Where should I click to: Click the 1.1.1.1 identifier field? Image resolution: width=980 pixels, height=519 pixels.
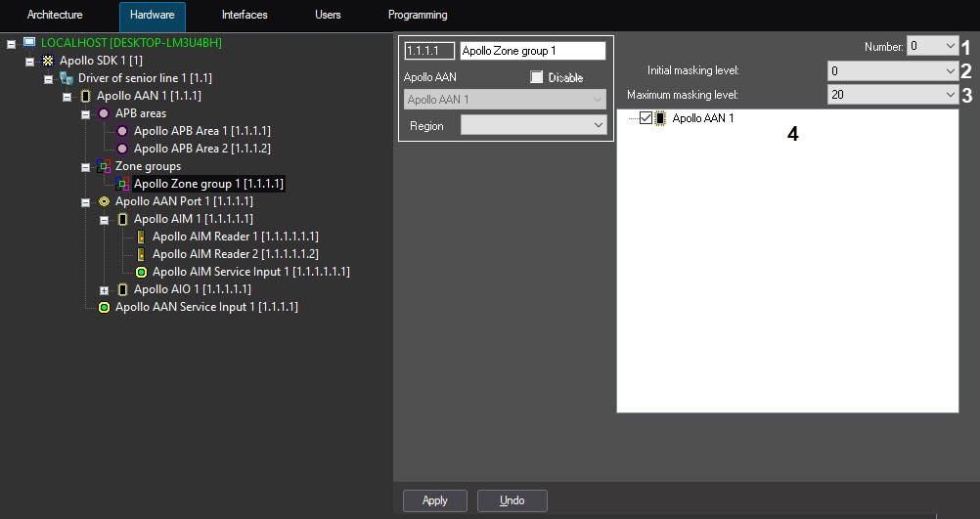(x=429, y=51)
